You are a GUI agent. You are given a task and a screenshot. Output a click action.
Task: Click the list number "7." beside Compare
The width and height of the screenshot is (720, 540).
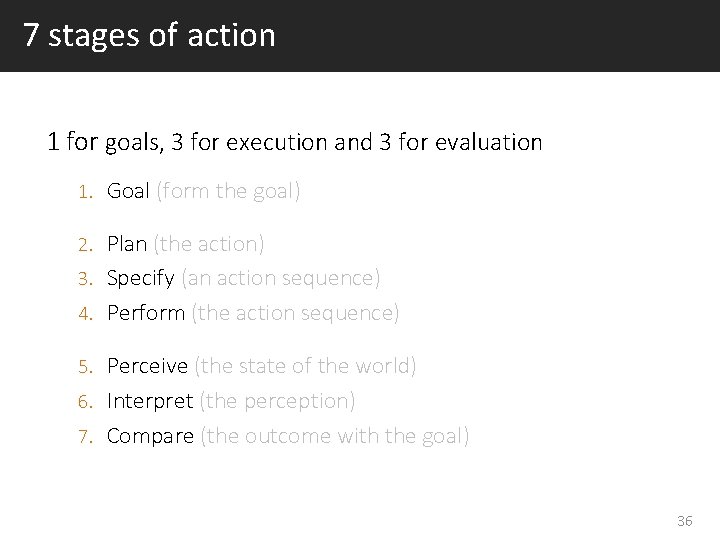click(86, 437)
